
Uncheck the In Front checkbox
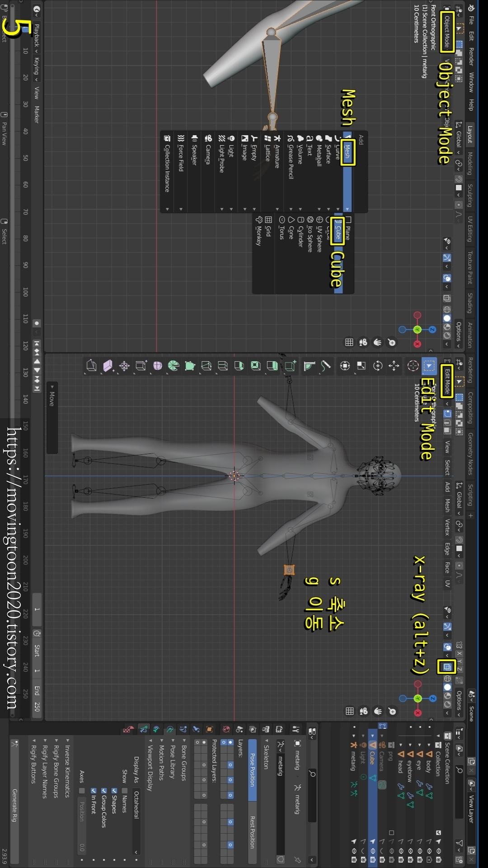tap(94, 791)
